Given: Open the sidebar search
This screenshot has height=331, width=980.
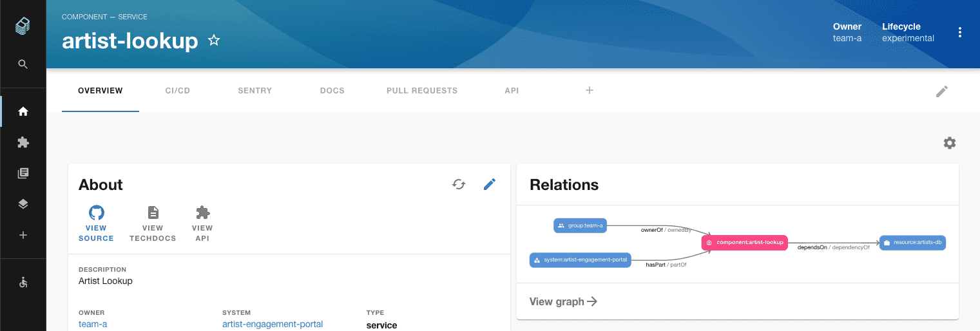Looking at the screenshot, I should point(23,64).
